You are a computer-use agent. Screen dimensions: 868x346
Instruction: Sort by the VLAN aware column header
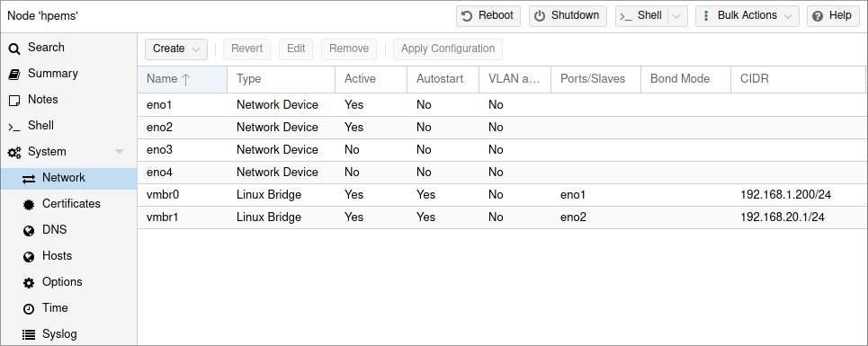pos(515,79)
